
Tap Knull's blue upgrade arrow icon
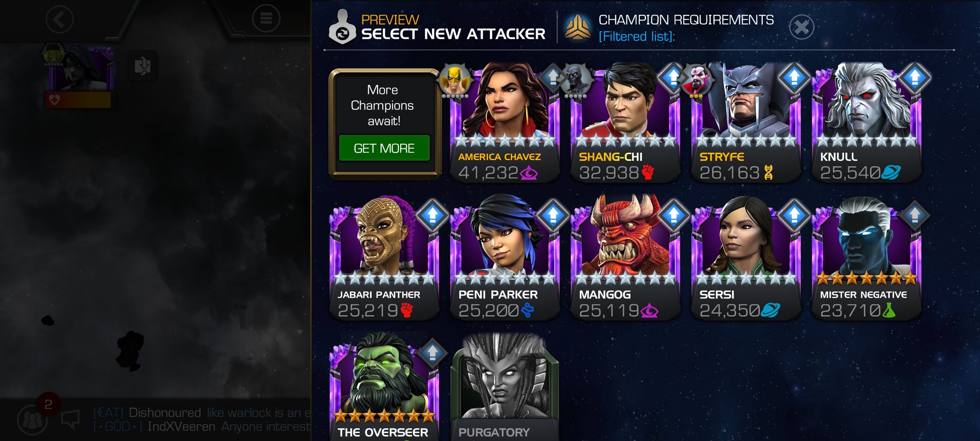915,77
